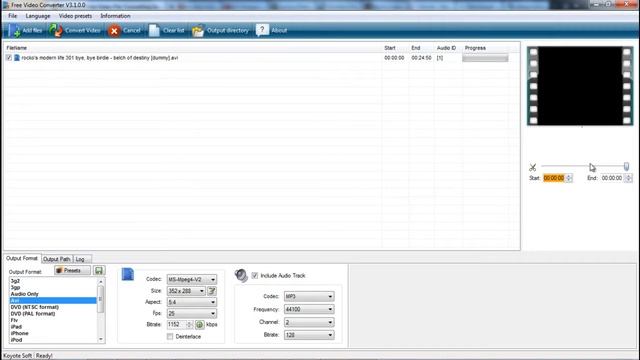The width and height of the screenshot is (640, 360).
Task: Open the audio Bitrate 128 dropdown
Action: point(309,335)
